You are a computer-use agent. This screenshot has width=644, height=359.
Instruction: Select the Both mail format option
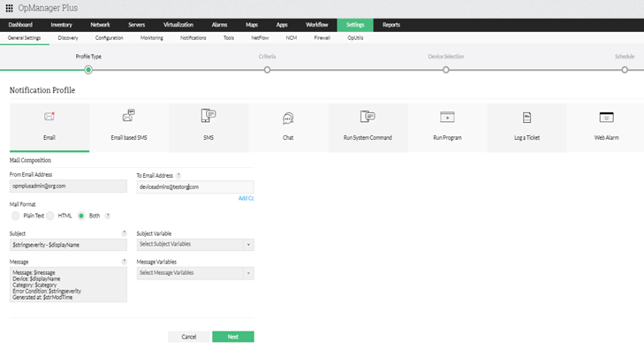coord(81,216)
